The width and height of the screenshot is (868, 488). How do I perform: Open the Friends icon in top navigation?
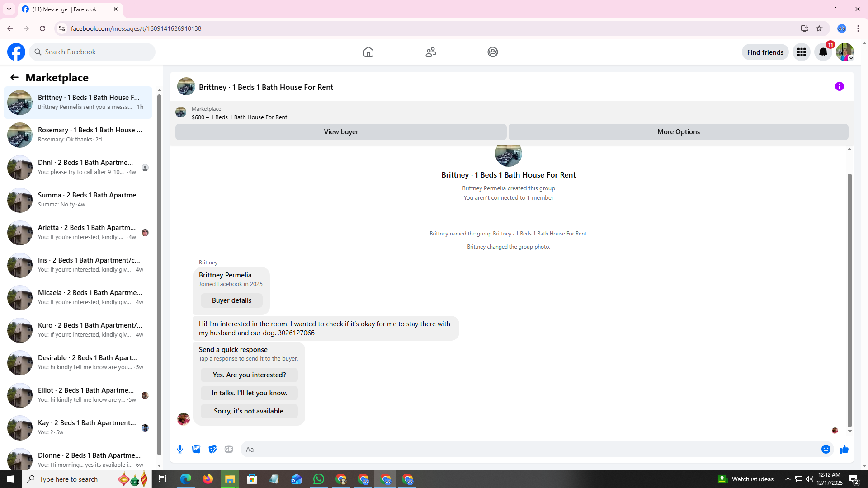(431, 52)
